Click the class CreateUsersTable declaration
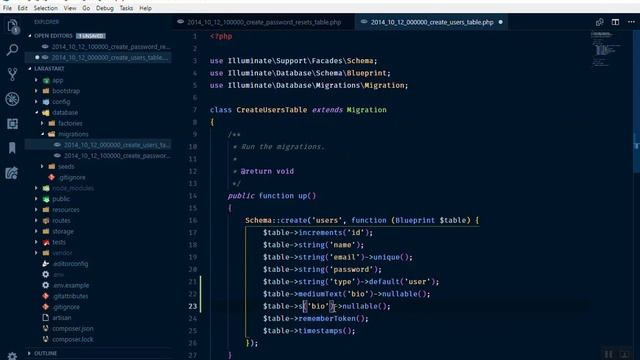 (298, 110)
